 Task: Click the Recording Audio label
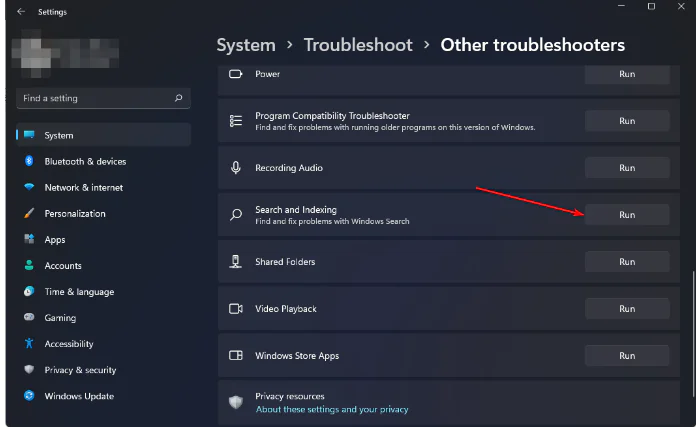click(289, 168)
